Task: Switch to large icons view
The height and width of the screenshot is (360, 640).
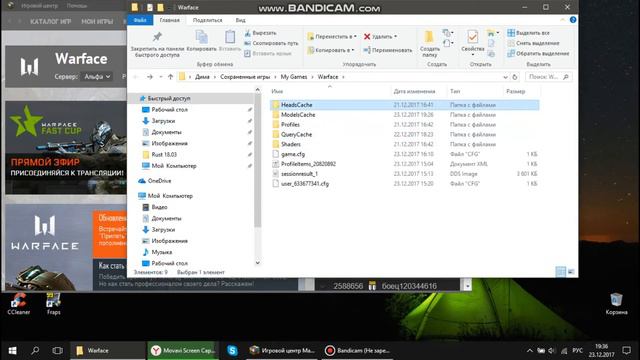Action: point(571,271)
